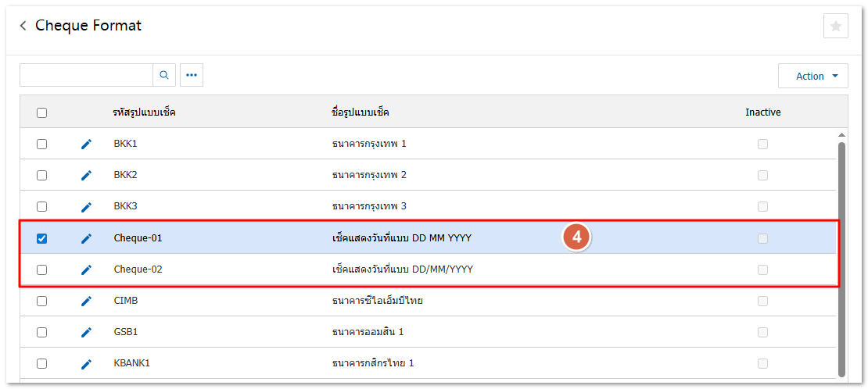The image size is (868, 389).
Task: Select the Cheque-02 row checkbox
Action: click(42, 269)
